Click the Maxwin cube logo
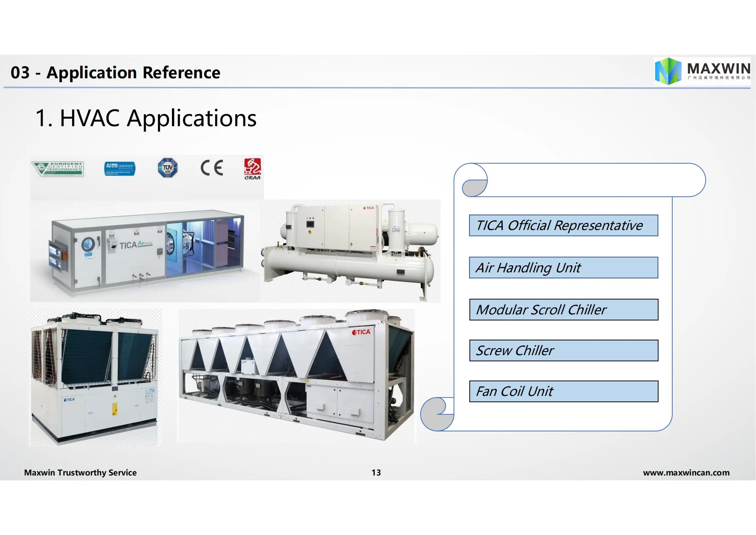The height and width of the screenshot is (535, 756). click(668, 71)
